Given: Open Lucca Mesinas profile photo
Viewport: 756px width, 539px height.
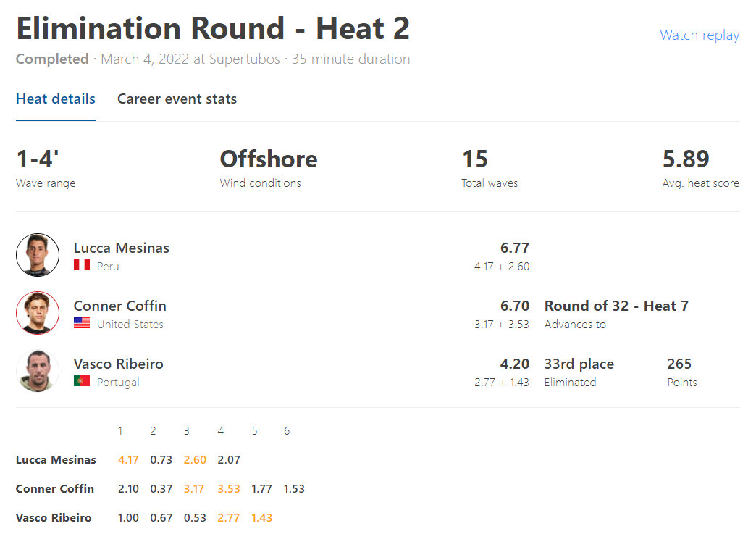Looking at the screenshot, I should click(x=38, y=255).
